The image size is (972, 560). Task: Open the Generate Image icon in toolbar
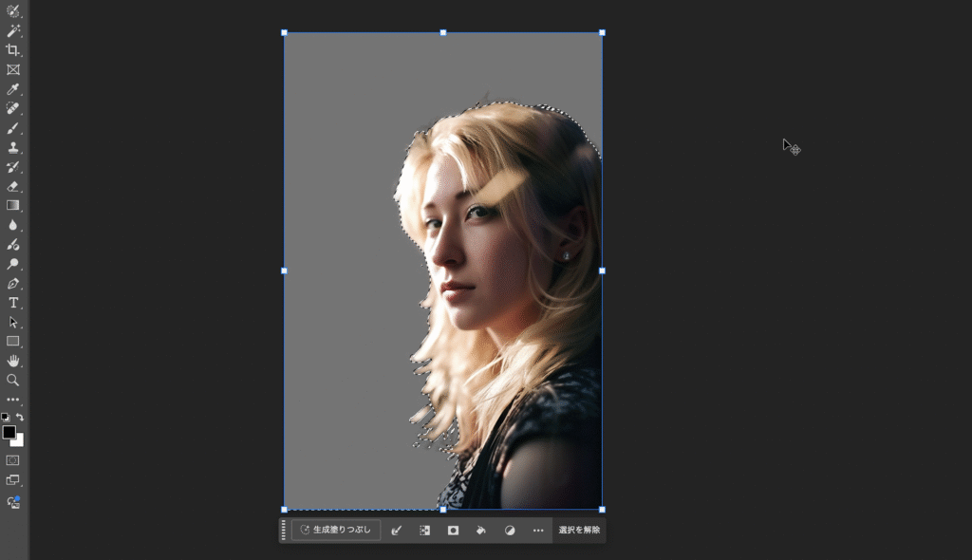point(12,502)
